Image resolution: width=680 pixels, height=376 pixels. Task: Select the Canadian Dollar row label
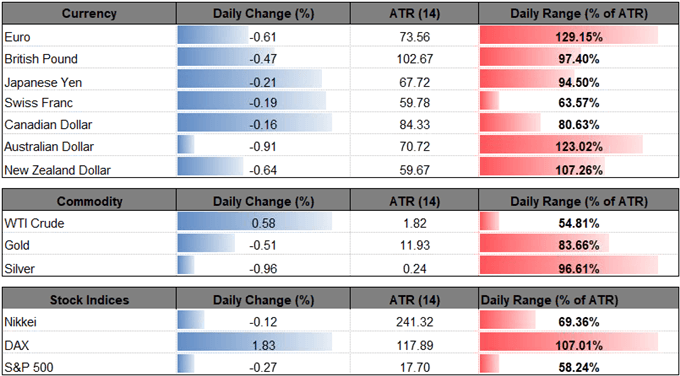pyautogui.click(x=48, y=125)
